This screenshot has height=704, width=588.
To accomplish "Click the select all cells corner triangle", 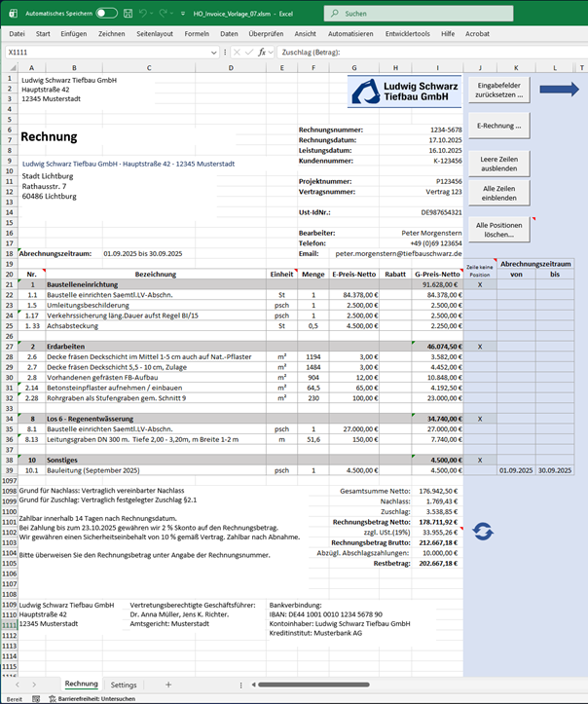I will point(11,67).
